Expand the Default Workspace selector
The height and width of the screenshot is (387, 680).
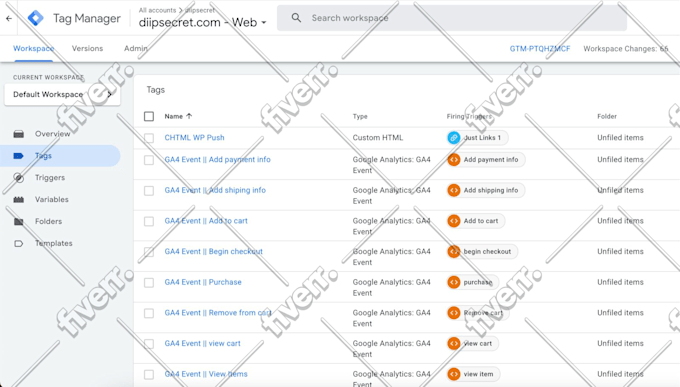(62, 94)
